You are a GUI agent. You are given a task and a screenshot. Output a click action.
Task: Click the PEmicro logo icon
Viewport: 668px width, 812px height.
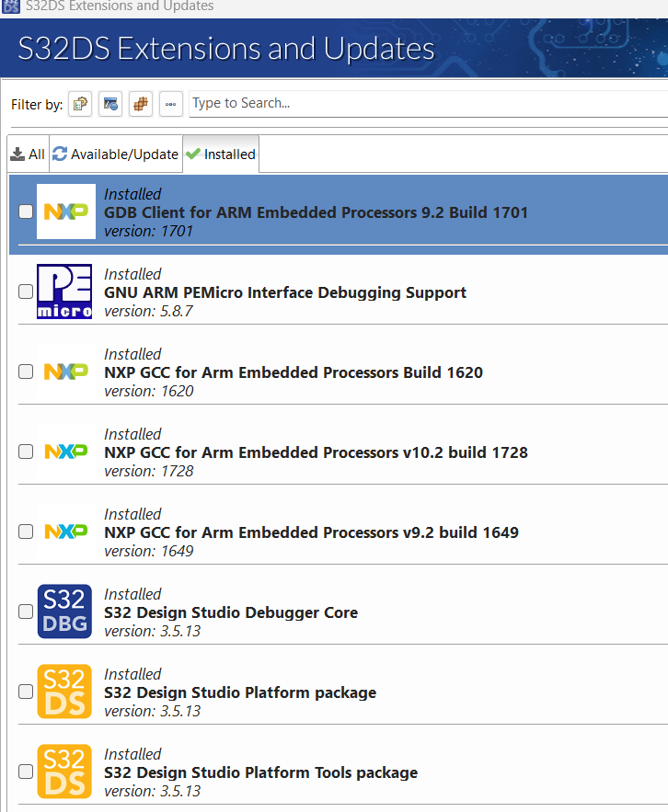tap(64, 292)
